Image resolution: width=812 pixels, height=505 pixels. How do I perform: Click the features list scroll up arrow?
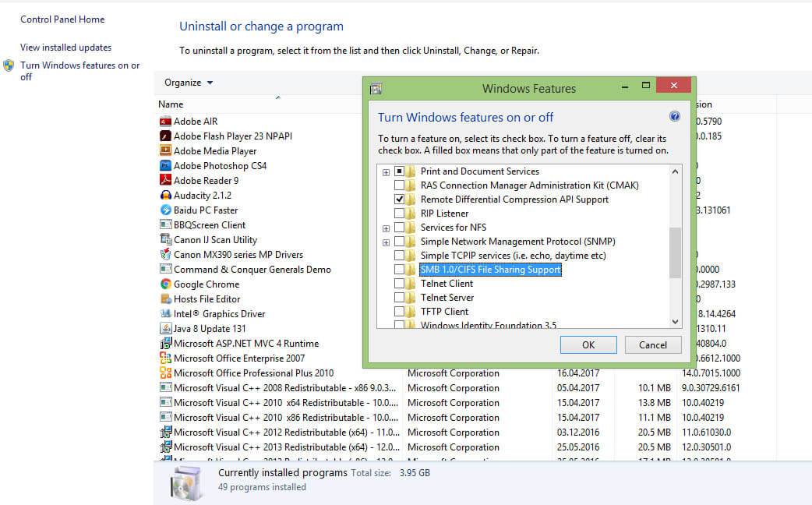(675, 171)
